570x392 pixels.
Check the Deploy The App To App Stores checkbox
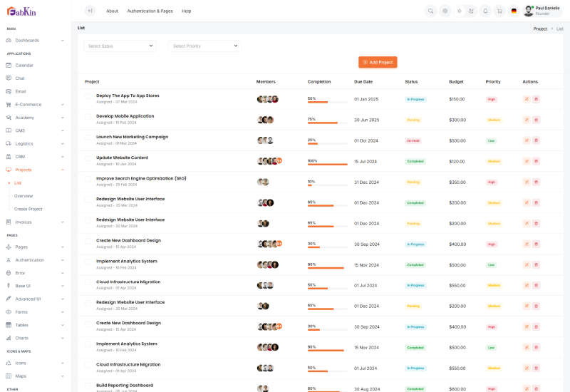pos(88,98)
